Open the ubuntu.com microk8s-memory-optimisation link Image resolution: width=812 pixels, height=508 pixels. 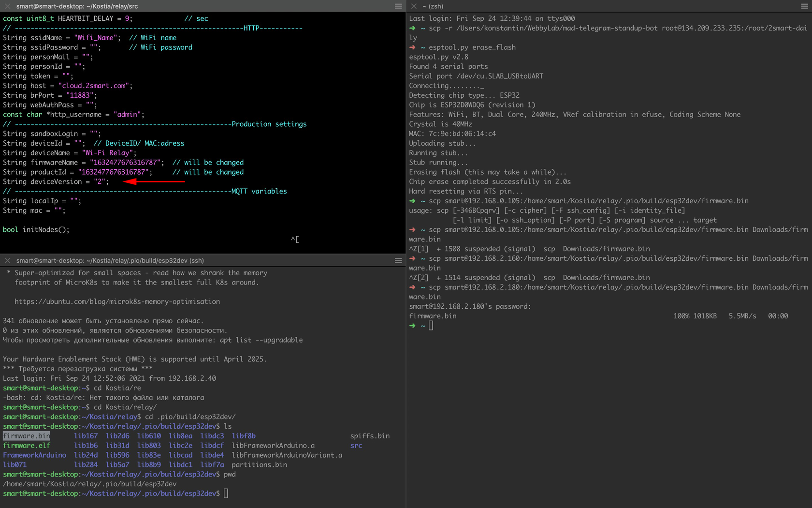point(117,301)
